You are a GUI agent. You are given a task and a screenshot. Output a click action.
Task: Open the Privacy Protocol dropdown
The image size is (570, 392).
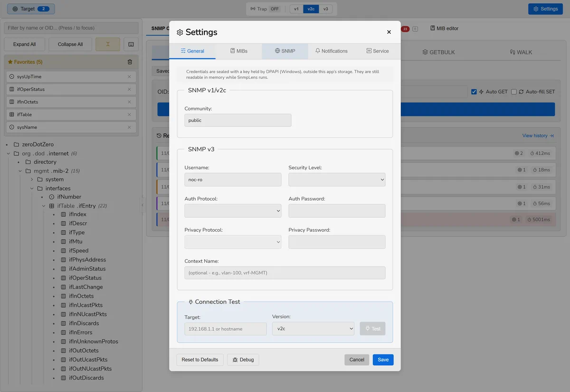(233, 242)
